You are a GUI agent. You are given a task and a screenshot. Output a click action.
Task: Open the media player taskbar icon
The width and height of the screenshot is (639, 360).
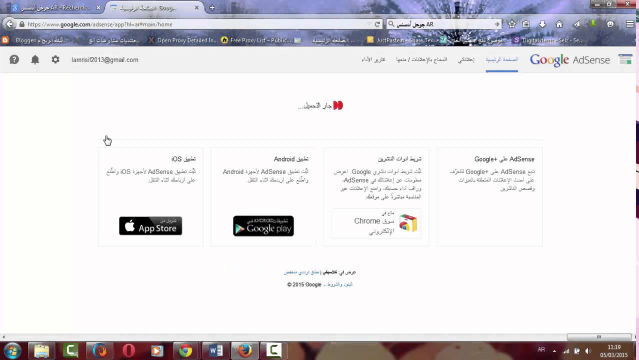(157, 350)
